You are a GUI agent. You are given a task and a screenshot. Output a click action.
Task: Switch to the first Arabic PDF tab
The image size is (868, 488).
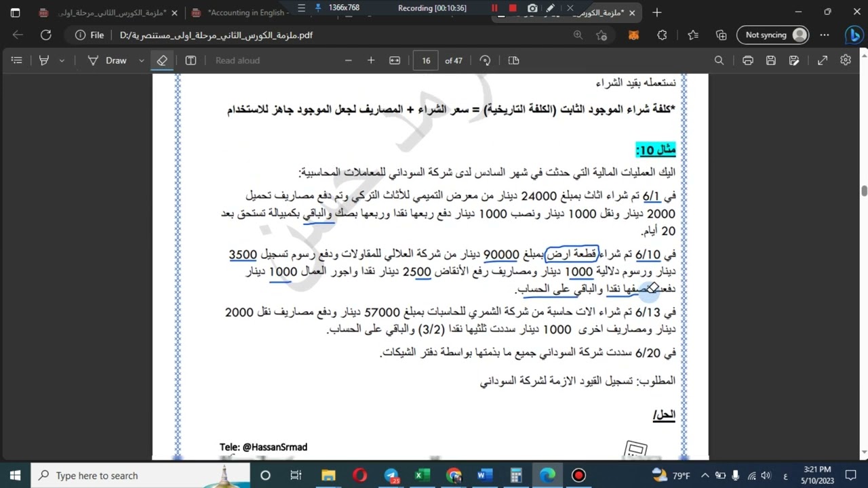pyautogui.click(x=108, y=12)
